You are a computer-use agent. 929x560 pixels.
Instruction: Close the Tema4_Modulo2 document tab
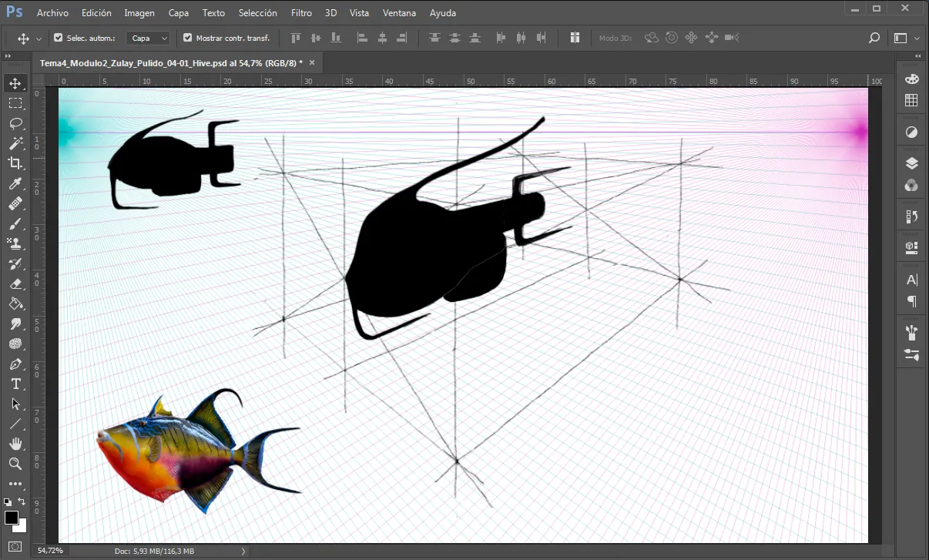pos(312,63)
